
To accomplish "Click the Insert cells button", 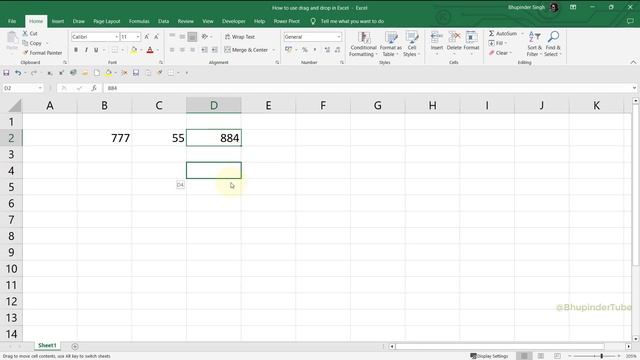I will pyautogui.click(x=437, y=43).
